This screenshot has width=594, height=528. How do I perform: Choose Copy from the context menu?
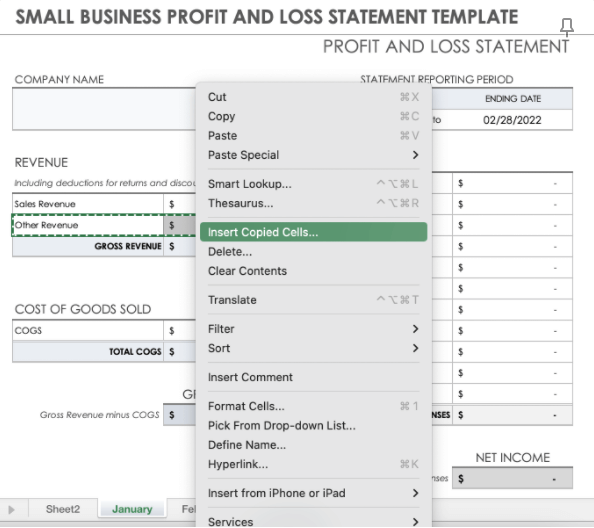pos(313,116)
